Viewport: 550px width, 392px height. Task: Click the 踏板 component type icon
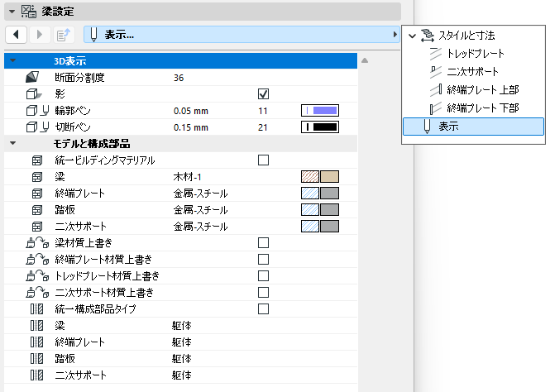click(37, 358)
